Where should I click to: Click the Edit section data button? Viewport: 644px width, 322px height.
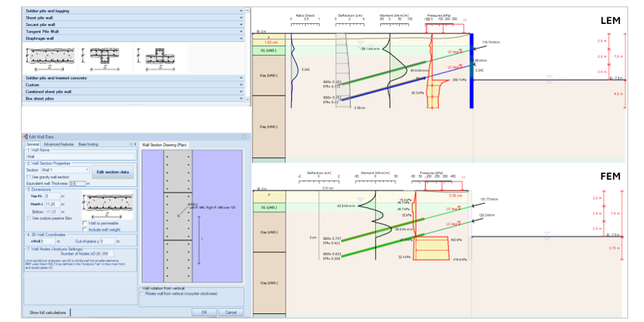click(113, 172)
